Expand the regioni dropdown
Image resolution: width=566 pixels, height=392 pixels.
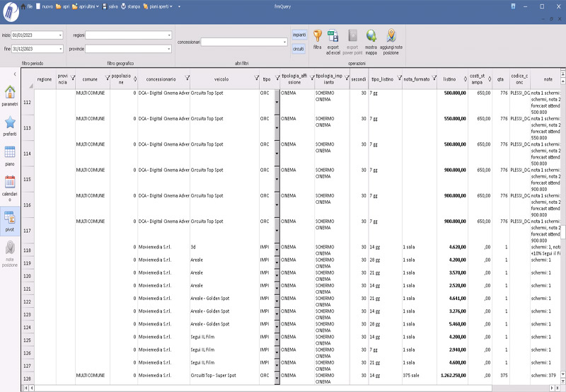click(169, 35)
